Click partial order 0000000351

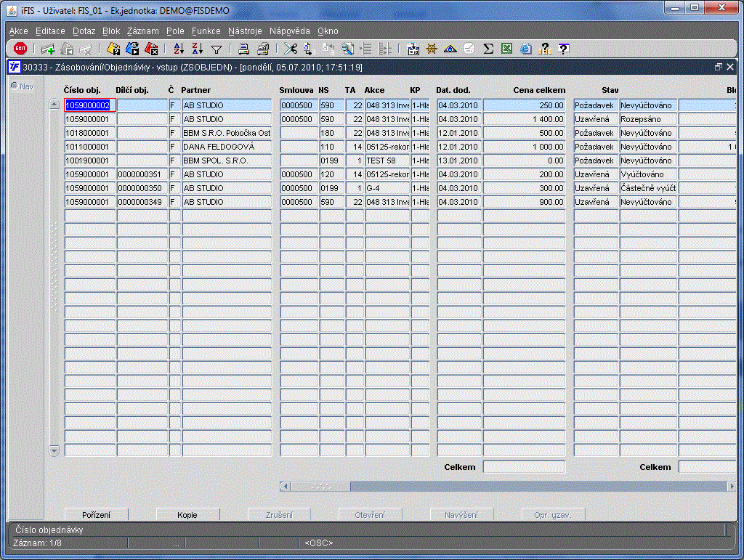pyautogui.click(x=142, y=174)
